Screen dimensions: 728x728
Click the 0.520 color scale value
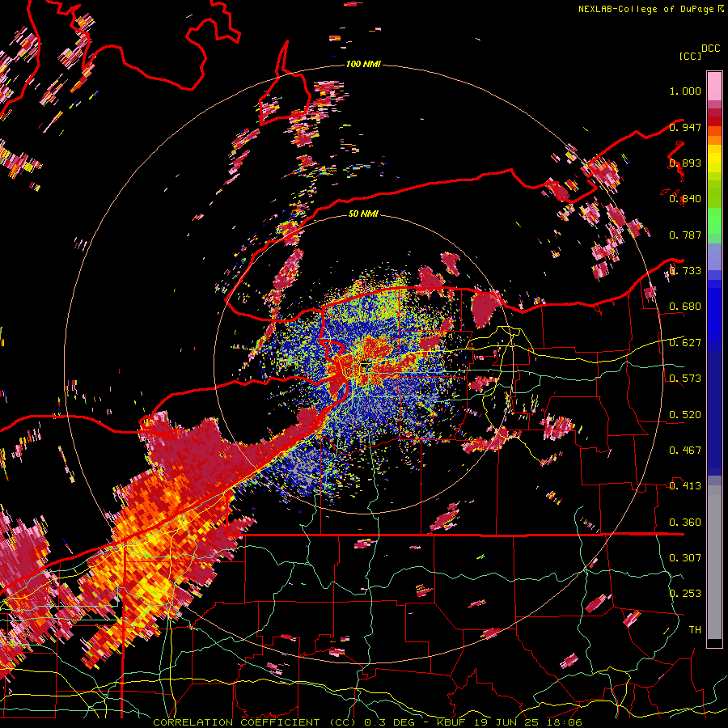(x=685, y=415)
